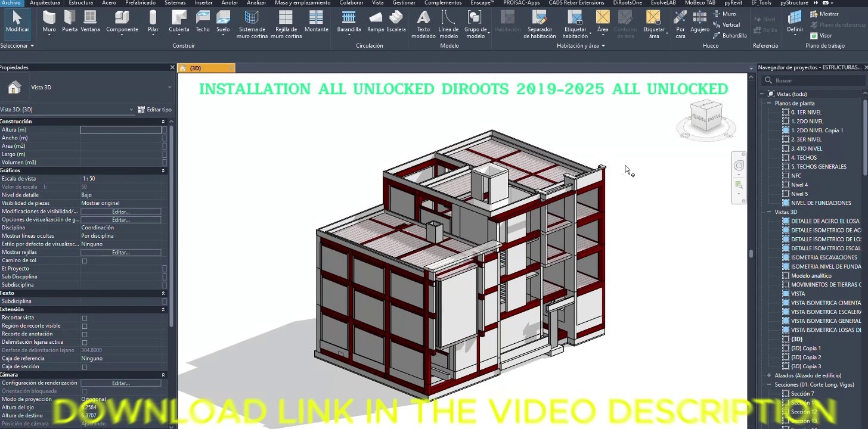Collapse the Construcción properties section
This screenshot has height=429, width=868.
pos(163,122)
